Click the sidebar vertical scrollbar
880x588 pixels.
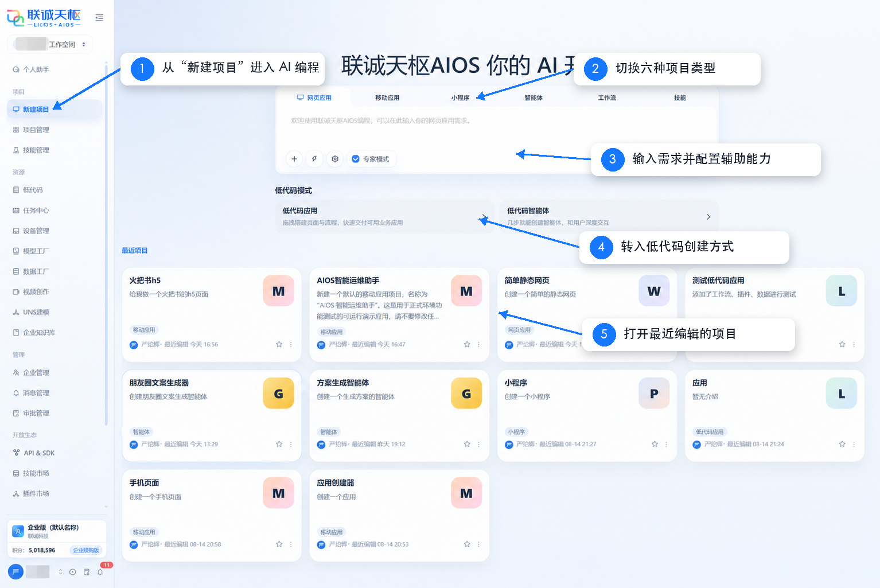click(106, 244)
